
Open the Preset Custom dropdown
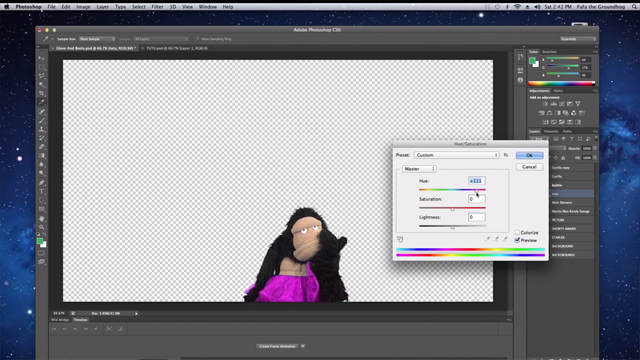[457, 155]
